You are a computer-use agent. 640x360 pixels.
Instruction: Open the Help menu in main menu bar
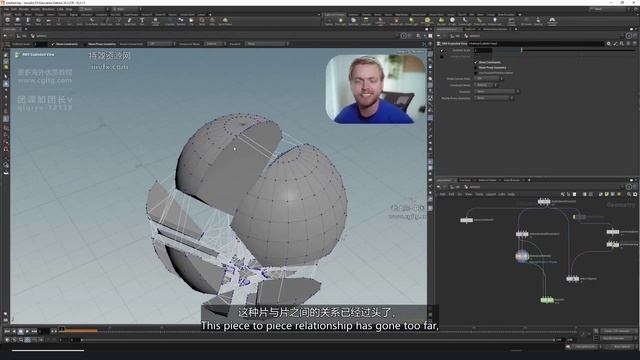[69, 9]
